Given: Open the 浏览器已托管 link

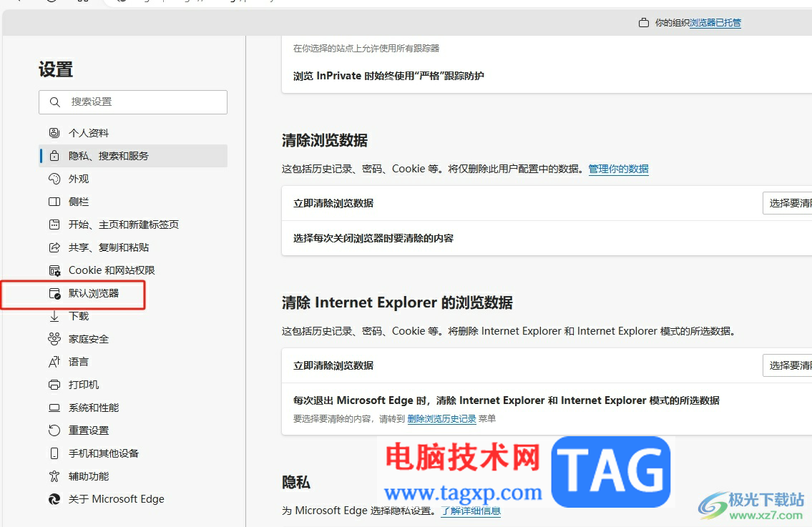Looking at the screenshot, I should pyautogui.click(x=715, y=23).
